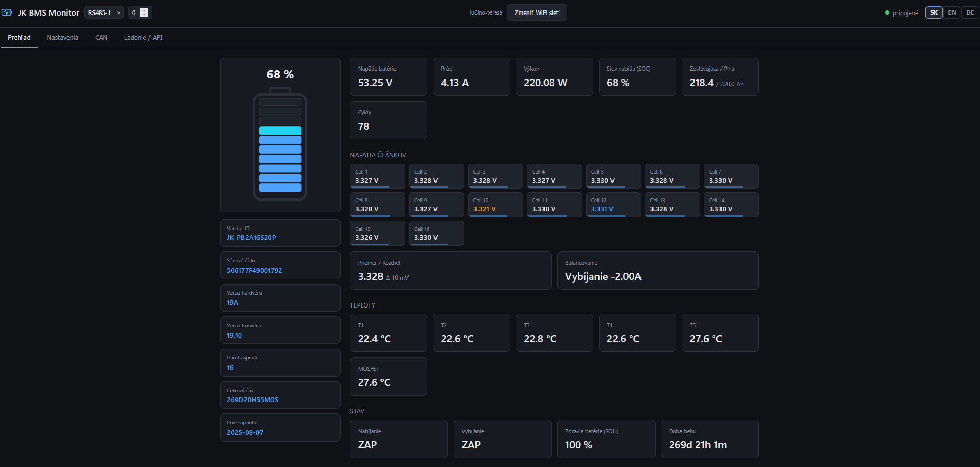Click the MOSFET temperature card
980x467 pixels.
tap(388, 377)
